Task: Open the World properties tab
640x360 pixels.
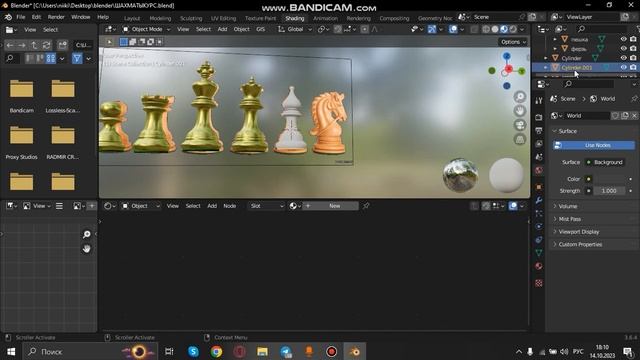Action: pyautogui.click(x=539, y=170)
